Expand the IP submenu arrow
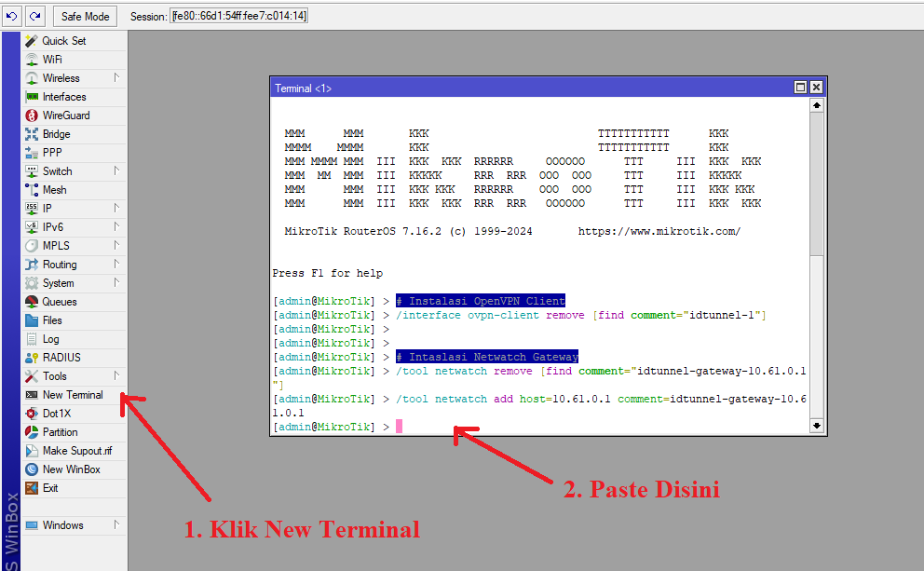Image resolution: width=924 pixels, height=571 pixels. pyautogui.click(x=116, y=208)
